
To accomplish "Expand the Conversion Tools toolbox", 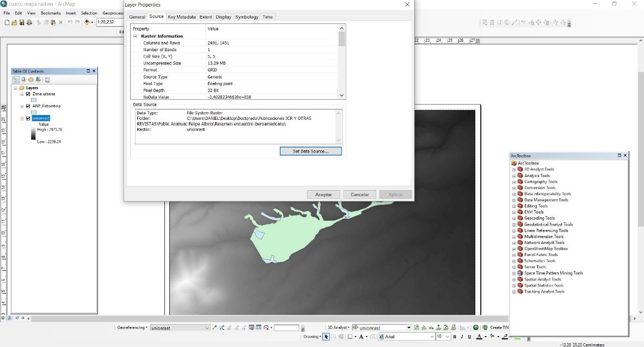I will (514, 188).
